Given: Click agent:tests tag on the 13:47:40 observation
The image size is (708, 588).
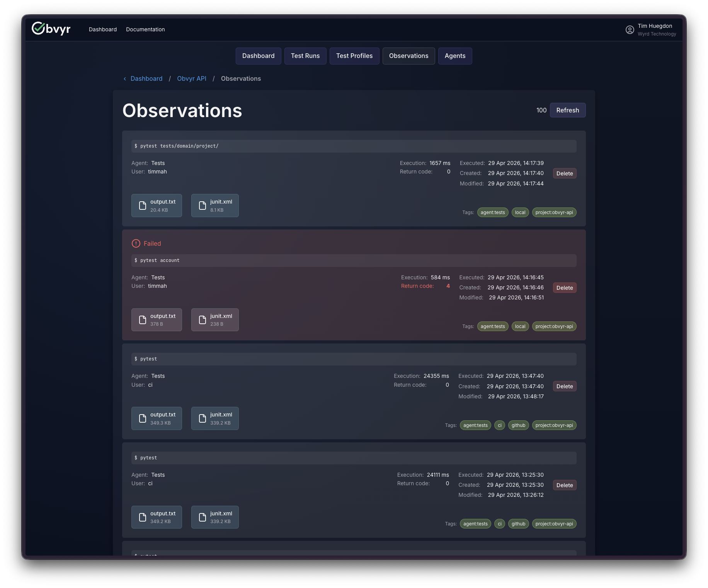Looking at the screenshot, I should (475, 425).
